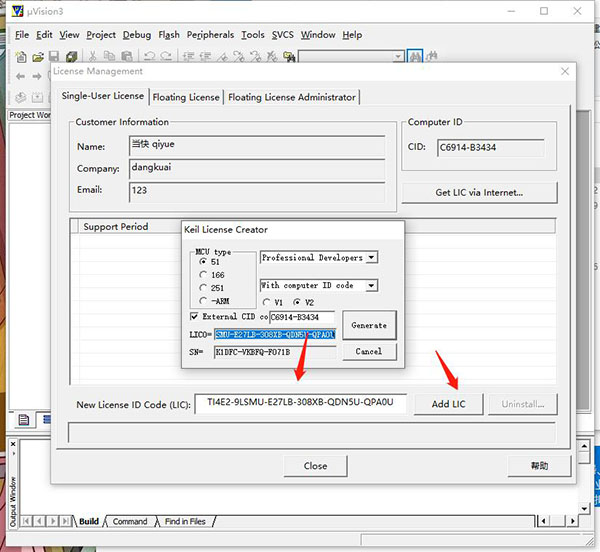
Task: Click the SN serial number field
Action: [x=275, y=352]
